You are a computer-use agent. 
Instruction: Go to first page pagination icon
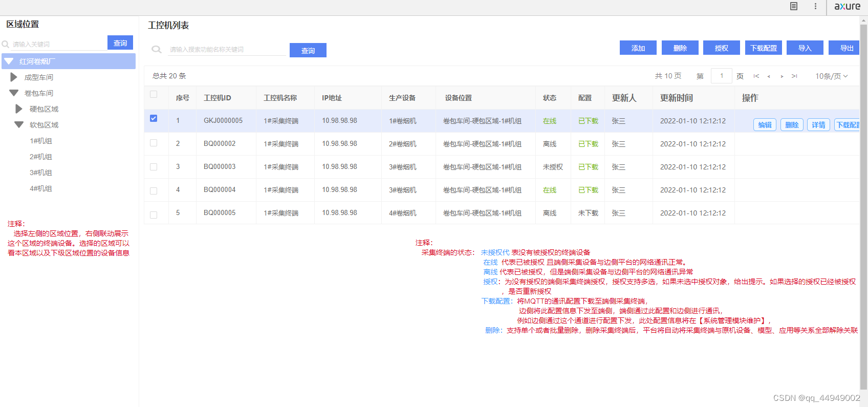pyautogui.click(x=756, y=76)
